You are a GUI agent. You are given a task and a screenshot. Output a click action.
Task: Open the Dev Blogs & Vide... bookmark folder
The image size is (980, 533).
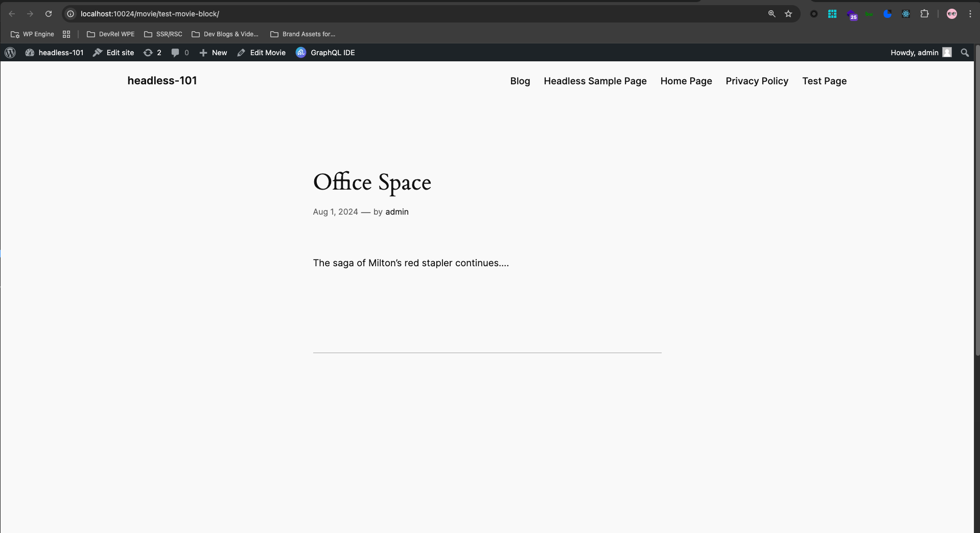pos(225,34)
